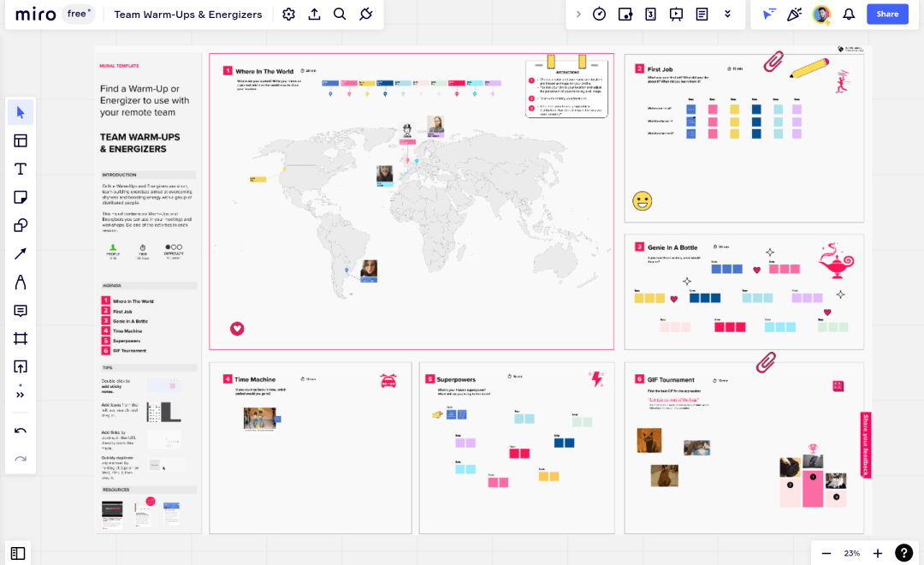Select the Frame tool
924x565 pixels.
21,338
